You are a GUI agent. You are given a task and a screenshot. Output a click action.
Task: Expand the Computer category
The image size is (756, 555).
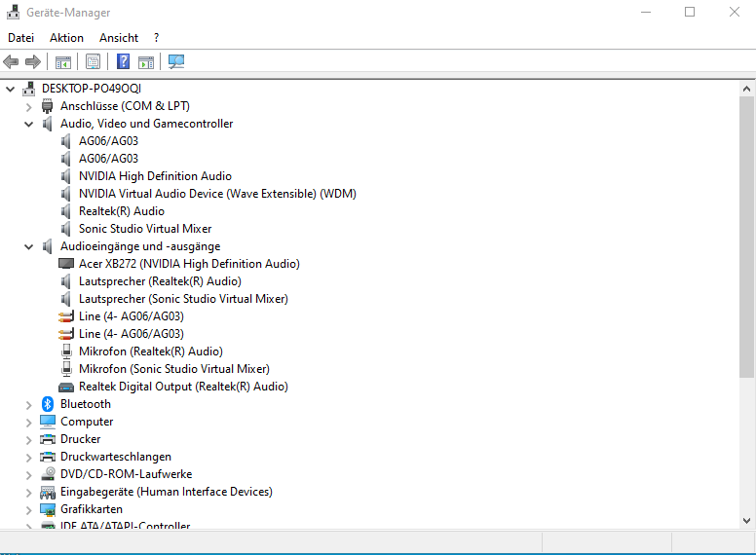coord(28,423)
